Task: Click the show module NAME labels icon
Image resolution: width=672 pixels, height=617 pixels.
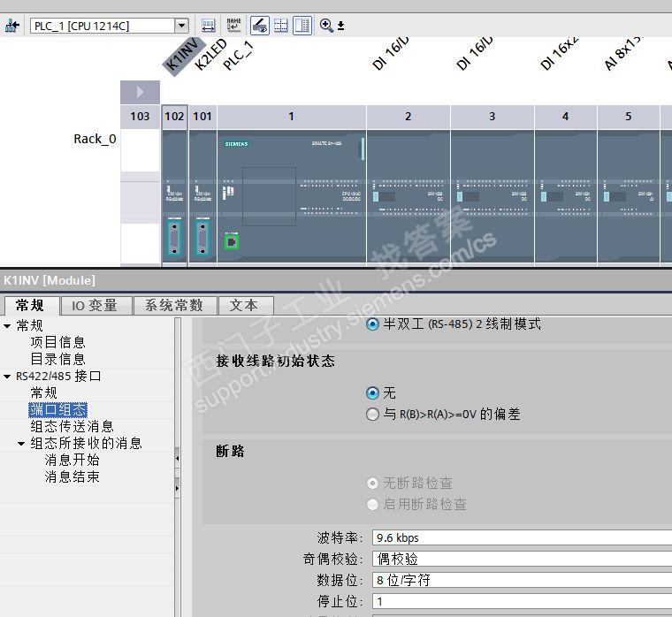Action: point(233,26)
